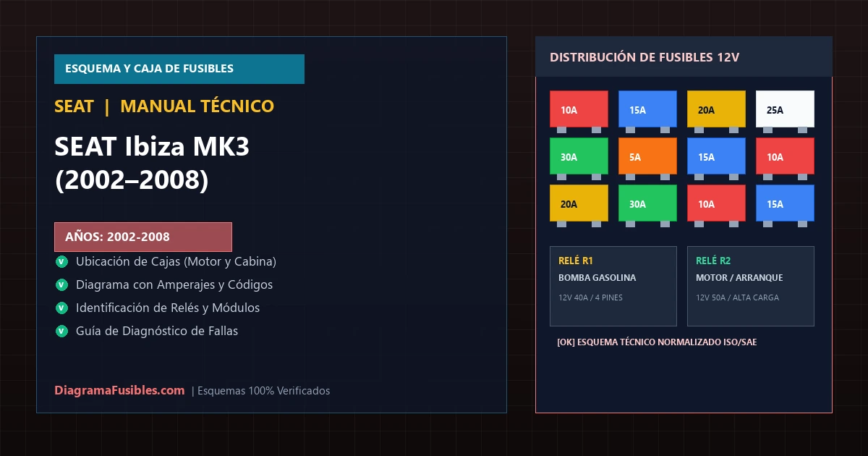
Task: Click the Esquemas 100% Verificados text
Action: pos(263,391)
